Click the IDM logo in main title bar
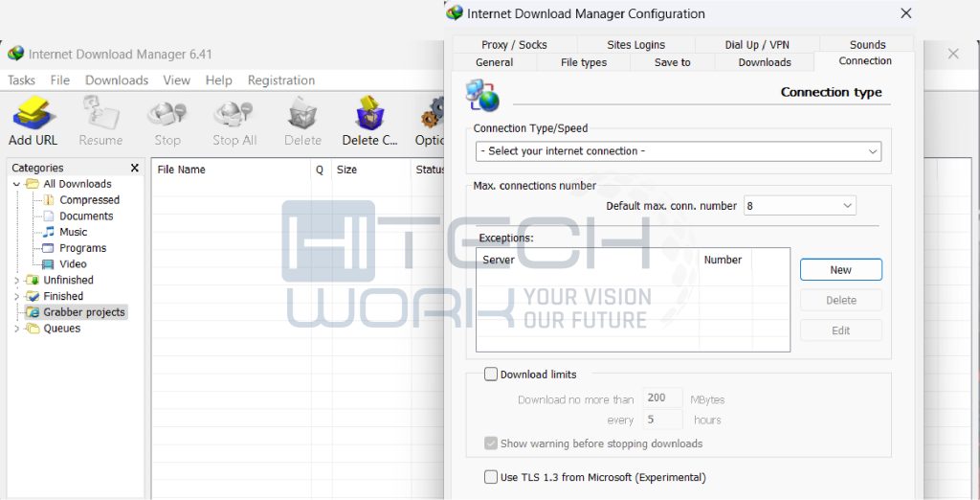Screen dimensions: 980x500 click(15, 54)
